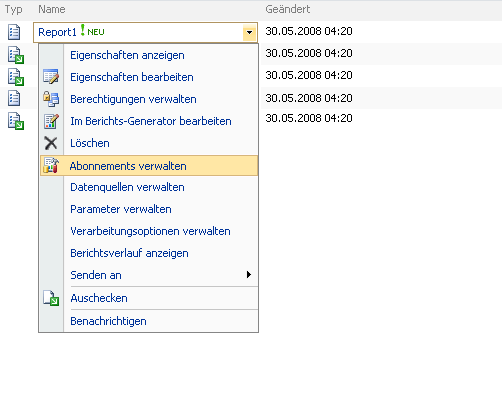Click the third row checked-out report icon
Screen dimensions: 502x397
16,77
